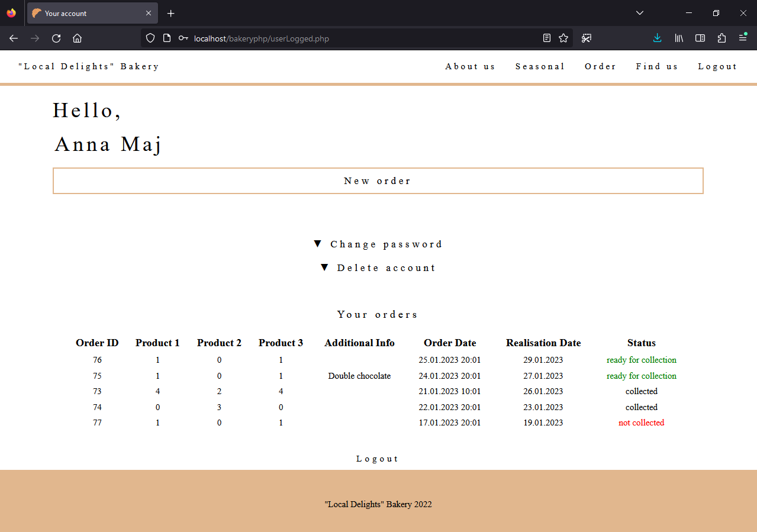Toggle the sidebar icon
The image size is (757, 532).
(x=700, y=38)
